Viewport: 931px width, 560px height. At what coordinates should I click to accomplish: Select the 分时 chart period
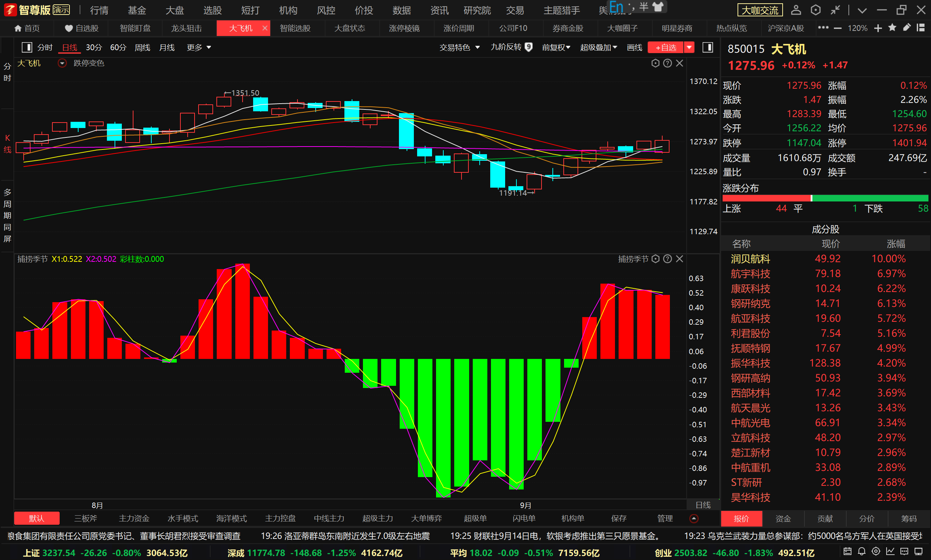[45, 48]
